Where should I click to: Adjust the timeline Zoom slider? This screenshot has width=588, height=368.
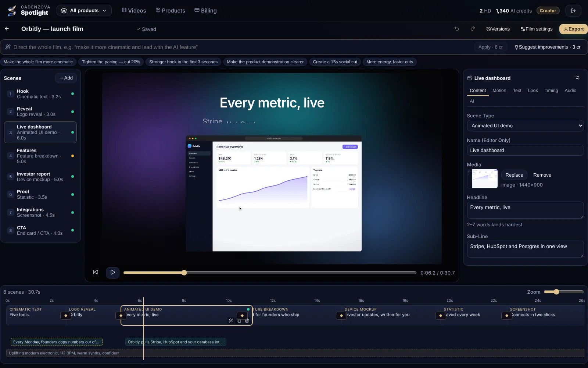[563, 292]
